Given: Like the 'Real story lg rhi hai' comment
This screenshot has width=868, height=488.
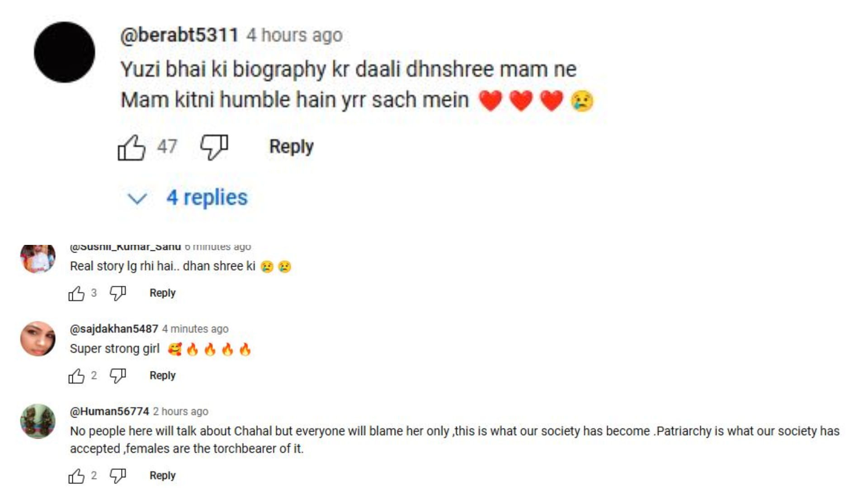Looking at the screenshot, I should tap(76, 294).
